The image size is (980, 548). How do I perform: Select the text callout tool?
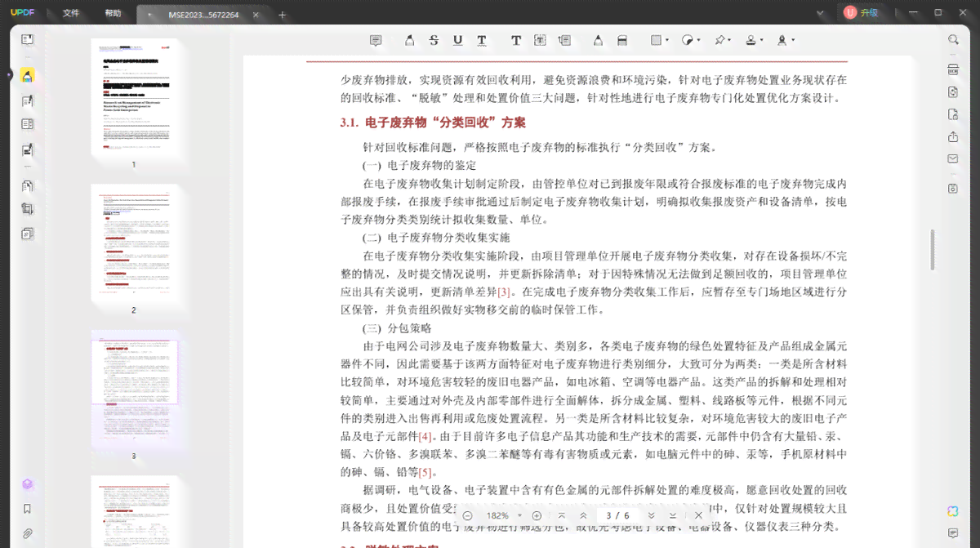(x=564, y=40)
